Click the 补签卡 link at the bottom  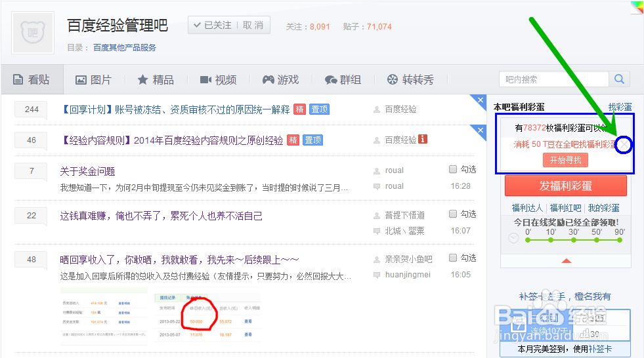pos(600,349)
